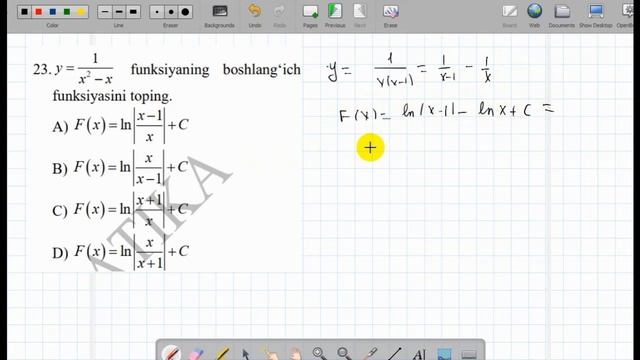
Task: Select the Capture screen tool
Action: 444,353
